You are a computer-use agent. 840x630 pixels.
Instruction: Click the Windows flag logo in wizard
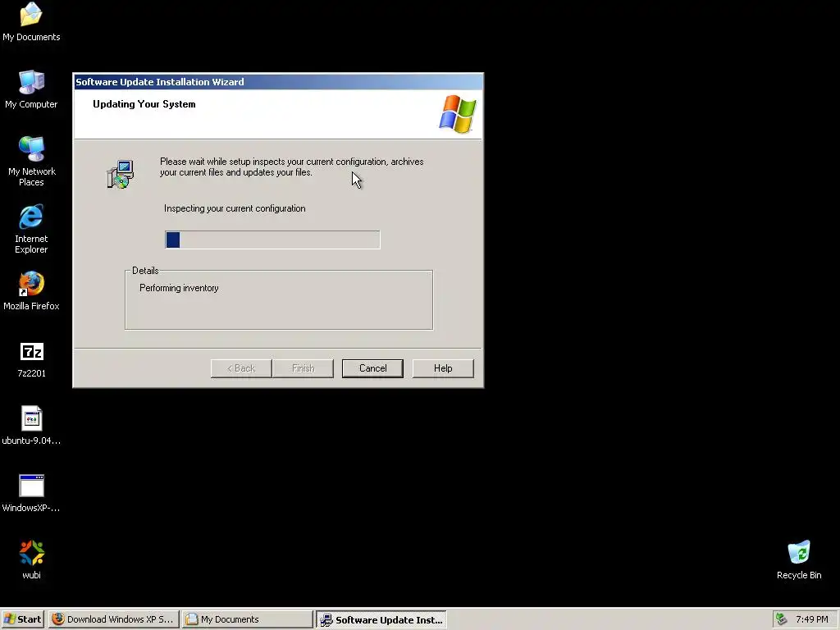pos(458,114)
